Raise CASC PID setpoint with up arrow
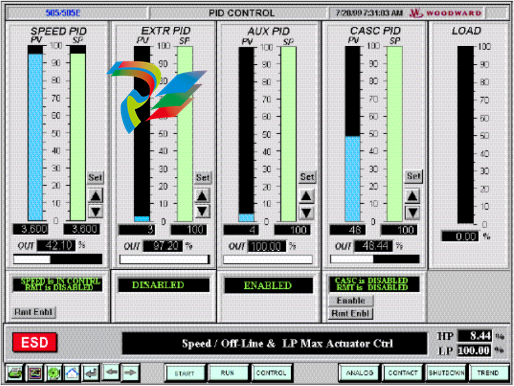The width and height of the screenshot is (514, 386). pyautogui.click(x=412, y=196)
